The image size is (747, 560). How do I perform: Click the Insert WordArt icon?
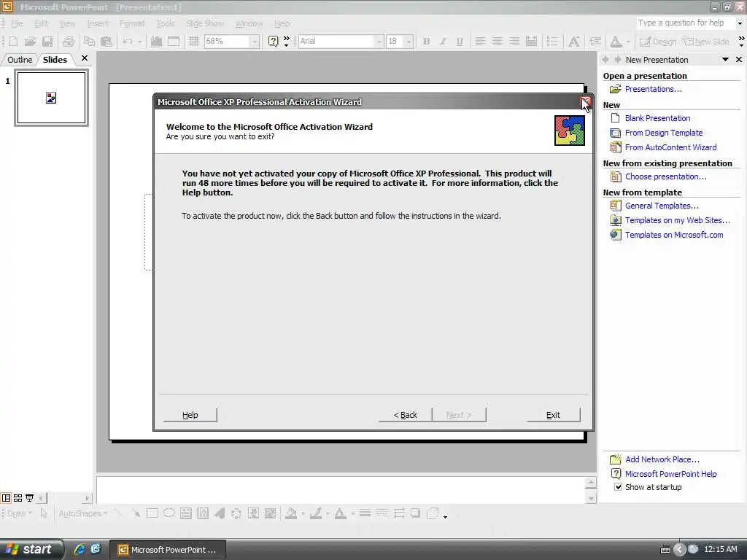click(x=220, y=513)
